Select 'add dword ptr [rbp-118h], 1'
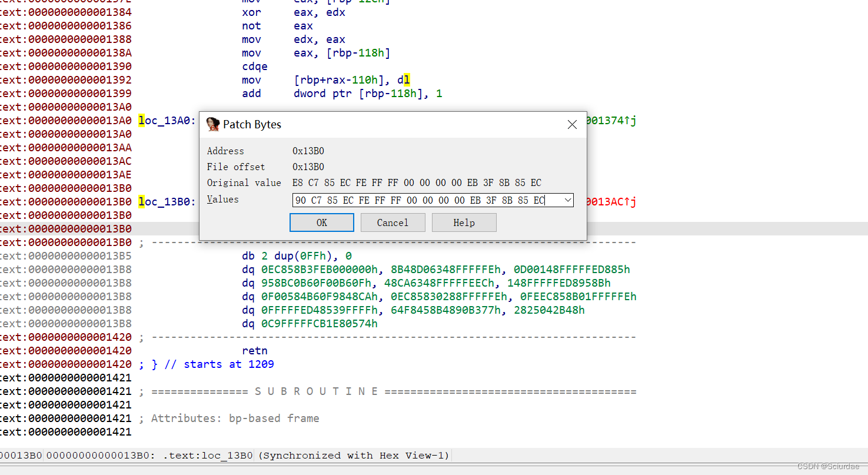Viewport: 868px width, 475px height. pyautogui.click(x=342, y=94)
